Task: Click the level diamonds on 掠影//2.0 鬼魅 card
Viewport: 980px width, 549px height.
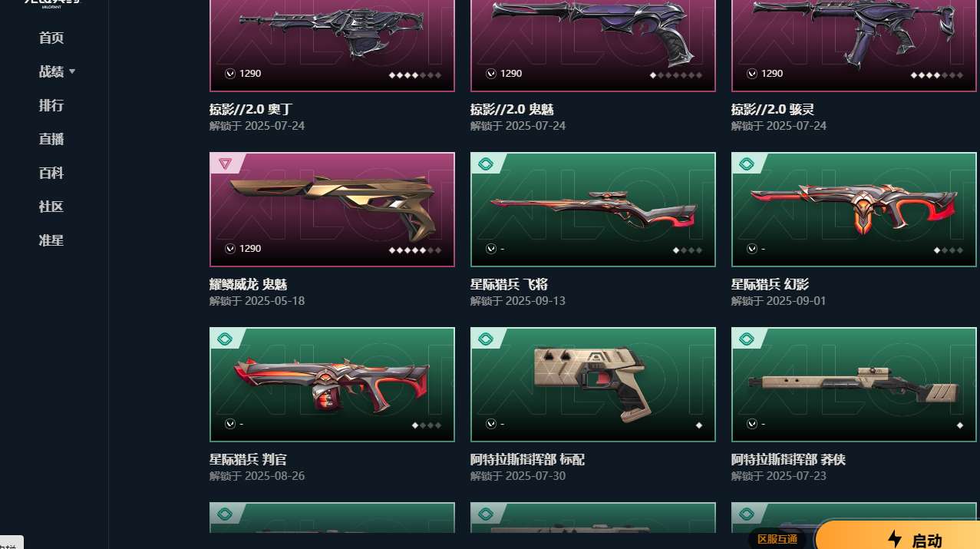Action: click(676, 75)
